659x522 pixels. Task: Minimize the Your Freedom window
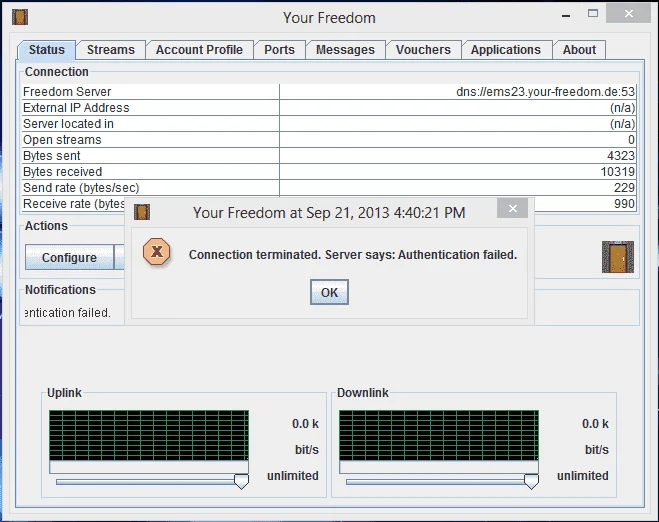tap(566, 16)
